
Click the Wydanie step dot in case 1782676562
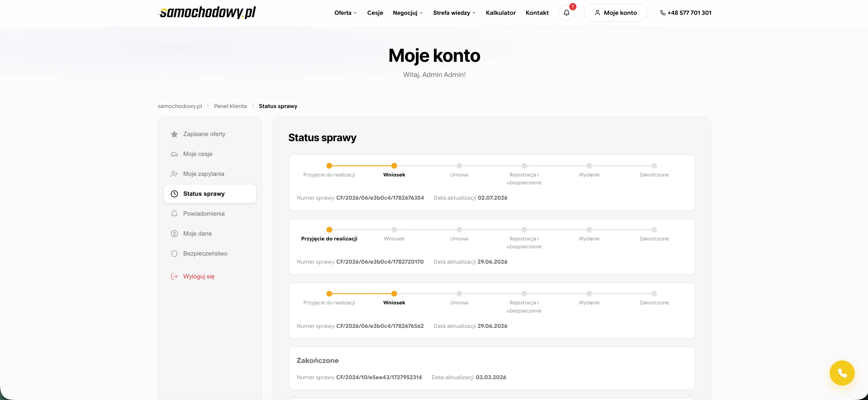click(x=589, y=294)
